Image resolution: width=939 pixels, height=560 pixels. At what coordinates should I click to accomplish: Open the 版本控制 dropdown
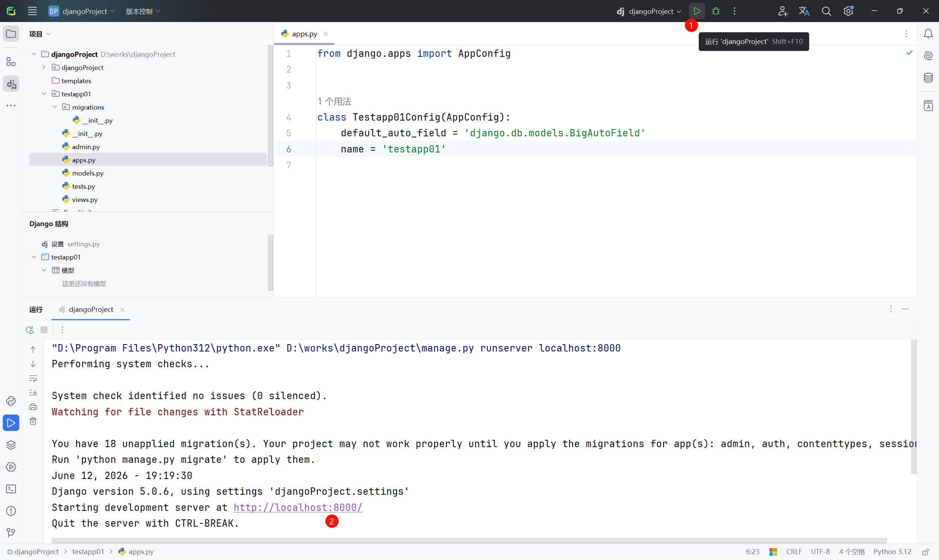tap(143, 11)
